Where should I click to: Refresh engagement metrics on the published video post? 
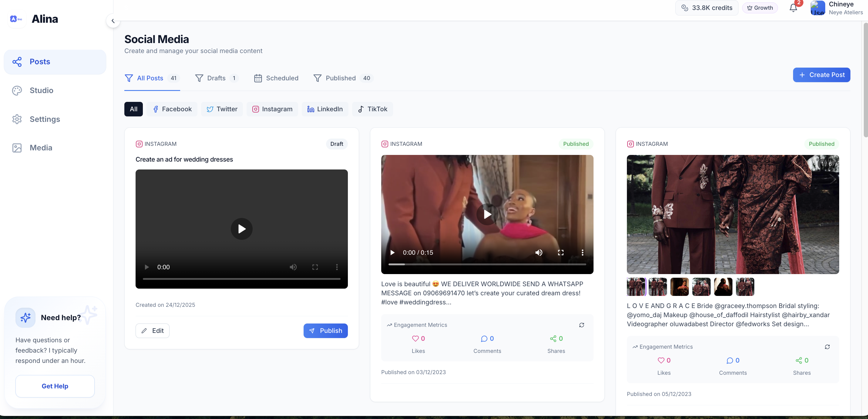tap(582, 325)
